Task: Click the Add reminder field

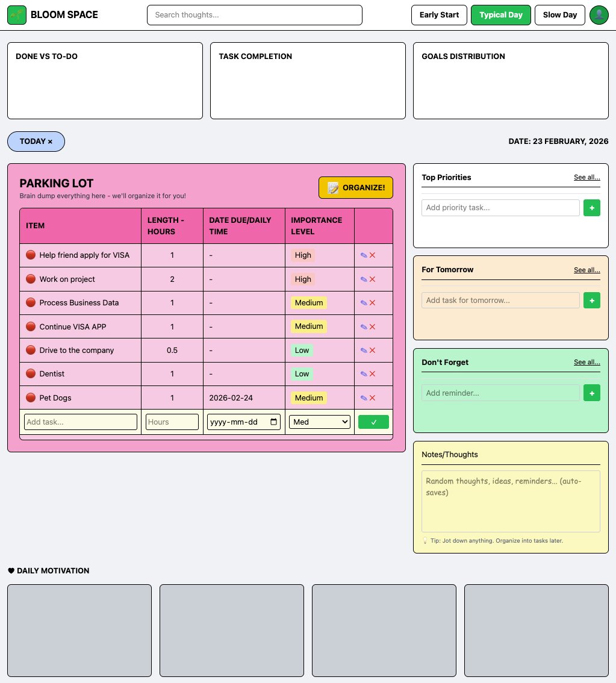Action: pyautogui.click(x=500, y=393)
